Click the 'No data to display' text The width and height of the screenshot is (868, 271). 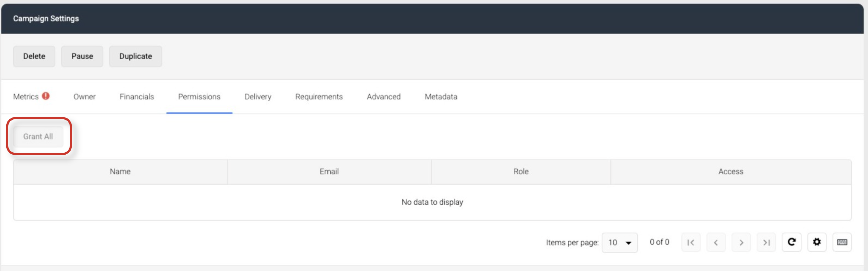tap(432, 202)
